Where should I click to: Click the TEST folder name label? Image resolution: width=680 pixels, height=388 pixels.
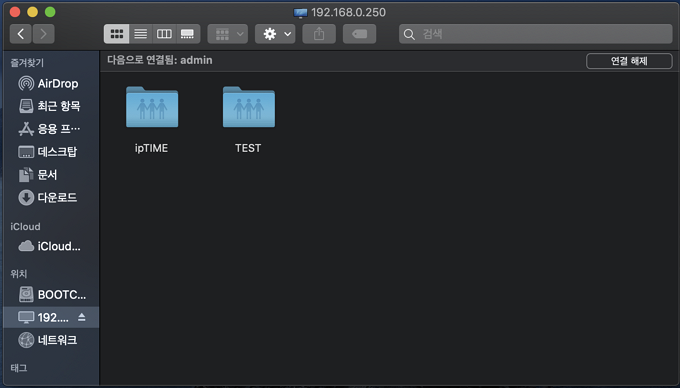tap(248, 148)
